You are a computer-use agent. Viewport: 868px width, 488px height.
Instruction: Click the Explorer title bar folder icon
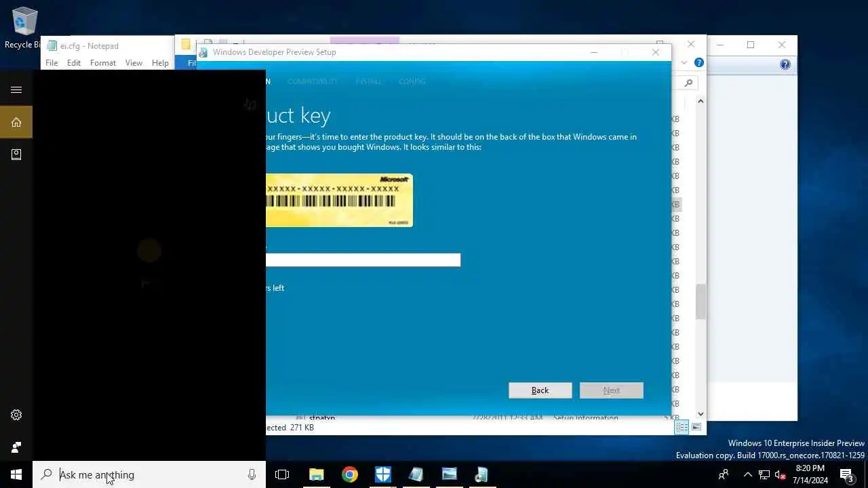coord(186,45)
